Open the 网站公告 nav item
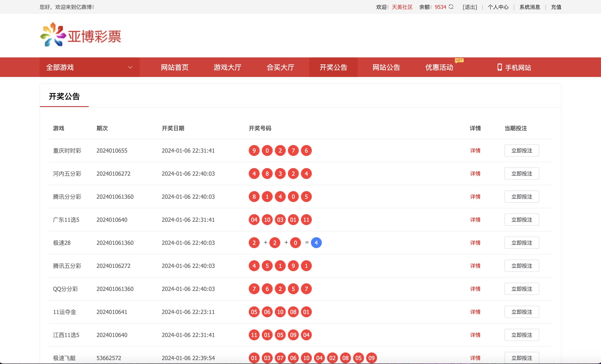Screen dimensions: 601x364 [x=386, y=67]
